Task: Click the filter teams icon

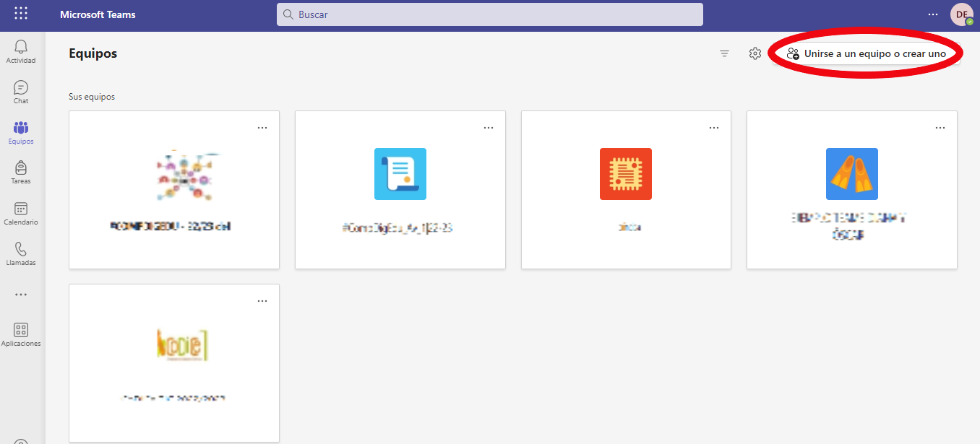Action: click(724, 53)
